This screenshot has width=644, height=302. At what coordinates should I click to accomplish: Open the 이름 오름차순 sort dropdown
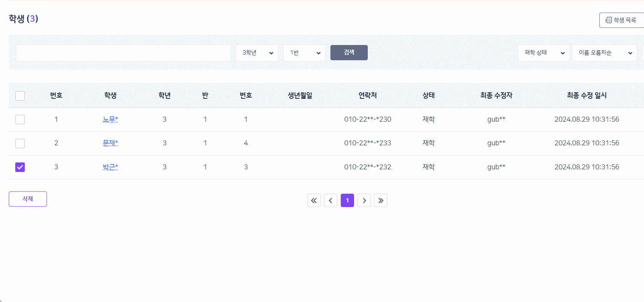coord(604,53)
